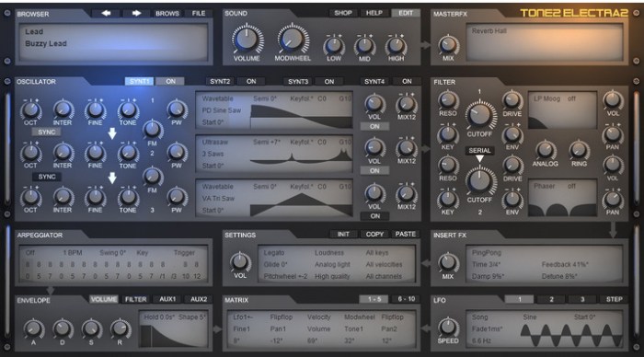Viewport: 644px width, 357px height.
Task: Toggle SYNC between oscillator 2 and 3
Action: (47, 177)
